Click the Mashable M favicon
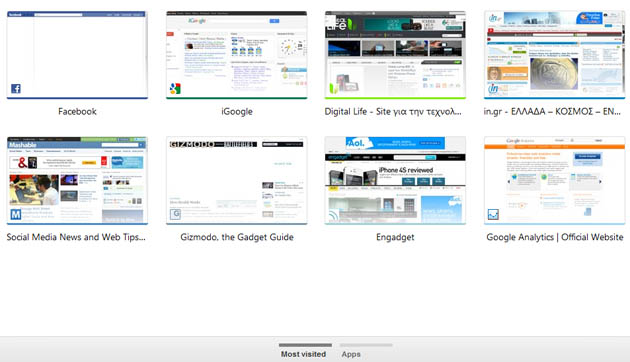The height and width of the screenshot is (362, 630). tap(16, 214)
